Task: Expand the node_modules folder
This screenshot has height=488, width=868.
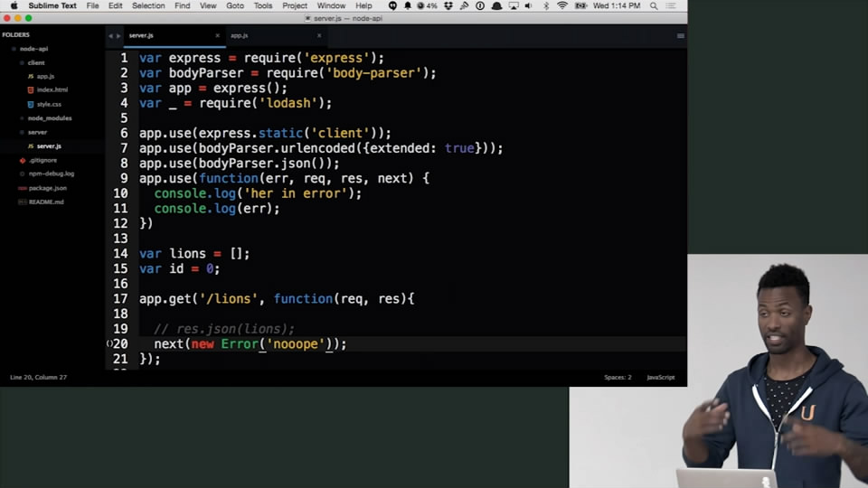Action: (22, 117)
